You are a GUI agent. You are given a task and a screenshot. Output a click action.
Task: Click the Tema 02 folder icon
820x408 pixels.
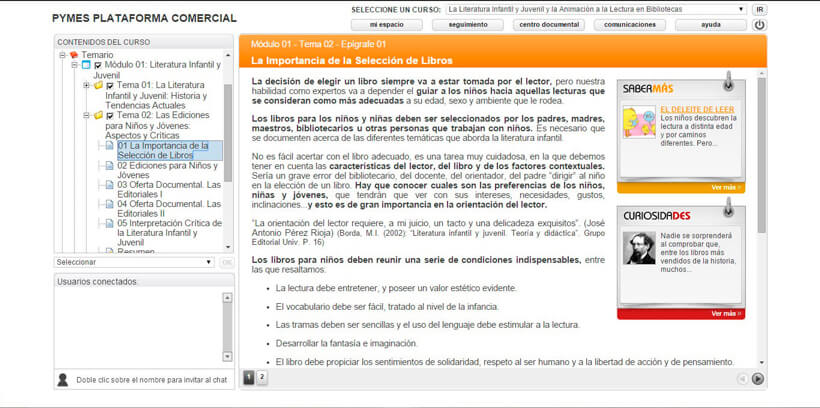coord(98,115)
